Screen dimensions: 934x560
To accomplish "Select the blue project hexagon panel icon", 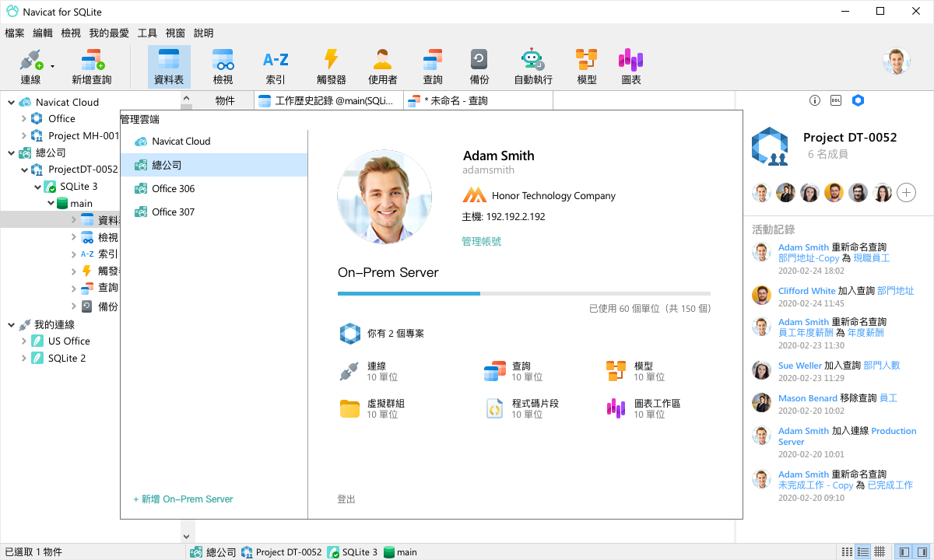I will pos(858,100).
